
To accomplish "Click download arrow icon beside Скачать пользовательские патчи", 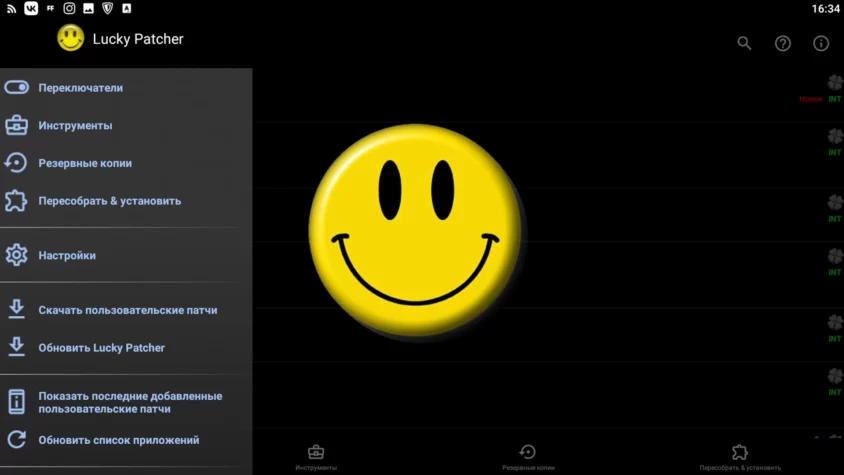I will pos(16,309).
